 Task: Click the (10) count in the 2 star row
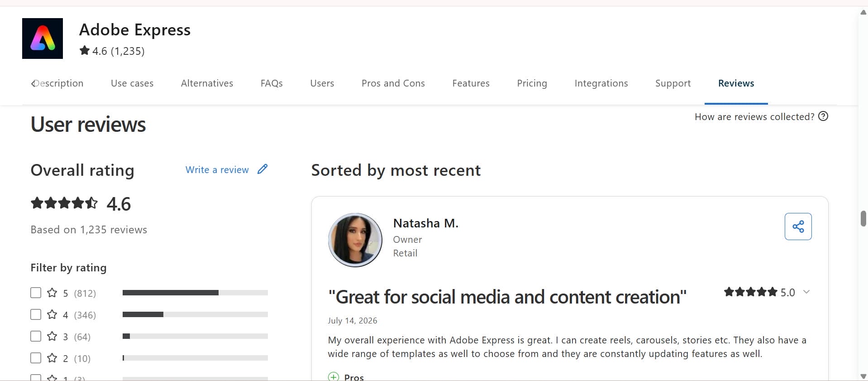point(82,358)
